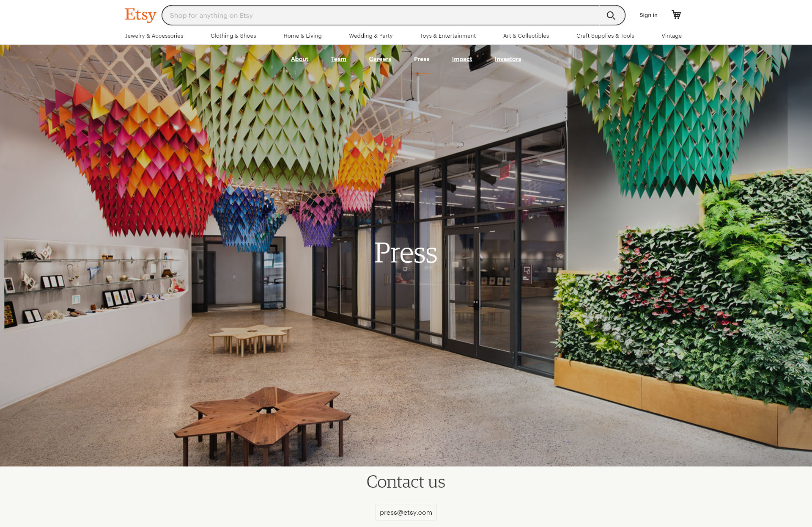This screenshot has width=812, height=527.
Task: Open Jewelry & Accessories category
Action: pyautogui.click(x=154, y=36)
